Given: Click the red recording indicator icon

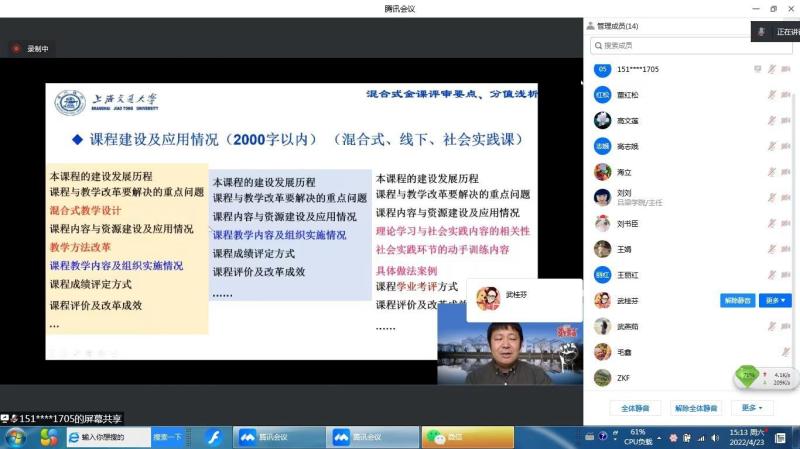Looking at the screenshot, I should [16, 48].
